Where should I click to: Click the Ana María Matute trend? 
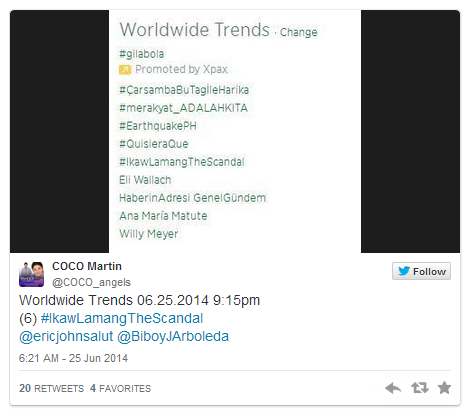pyautogui.click(x=163, y=216)
